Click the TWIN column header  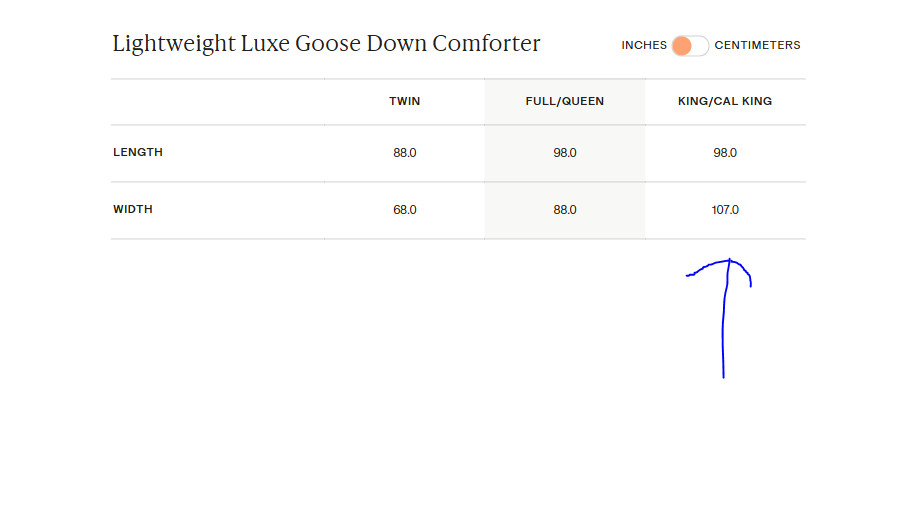click(405, 101)
